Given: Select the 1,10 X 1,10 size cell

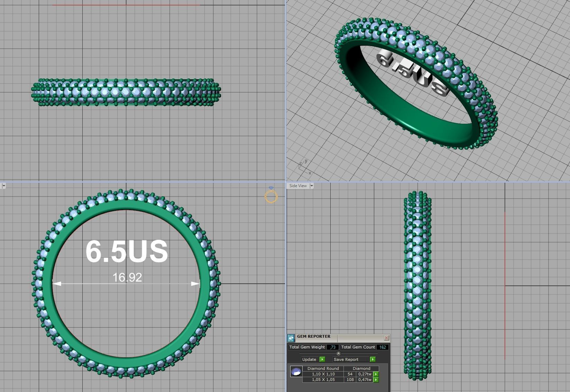Looking at the screenshot, I should (x=323, y=374).
